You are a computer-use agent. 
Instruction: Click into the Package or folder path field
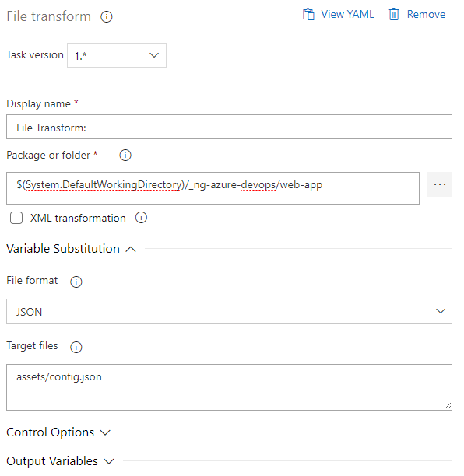[x=213, y=188]
